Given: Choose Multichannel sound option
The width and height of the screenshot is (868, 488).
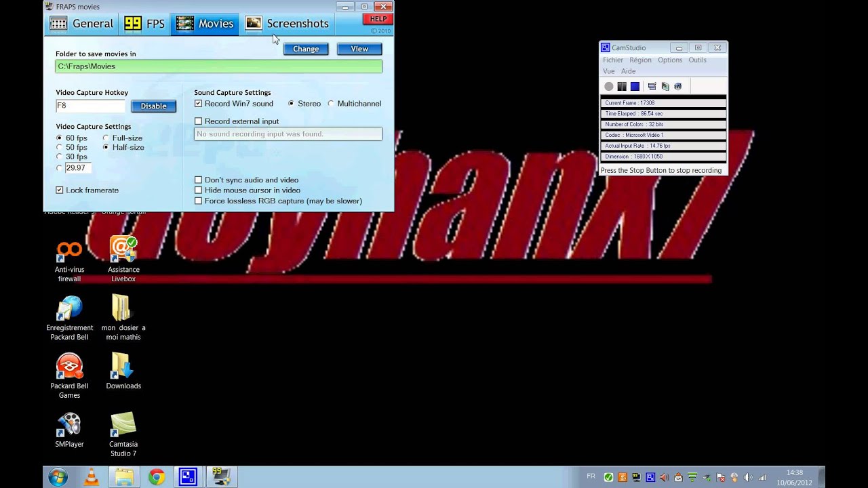Looking at the screenshot, I should tap(331, 104).
